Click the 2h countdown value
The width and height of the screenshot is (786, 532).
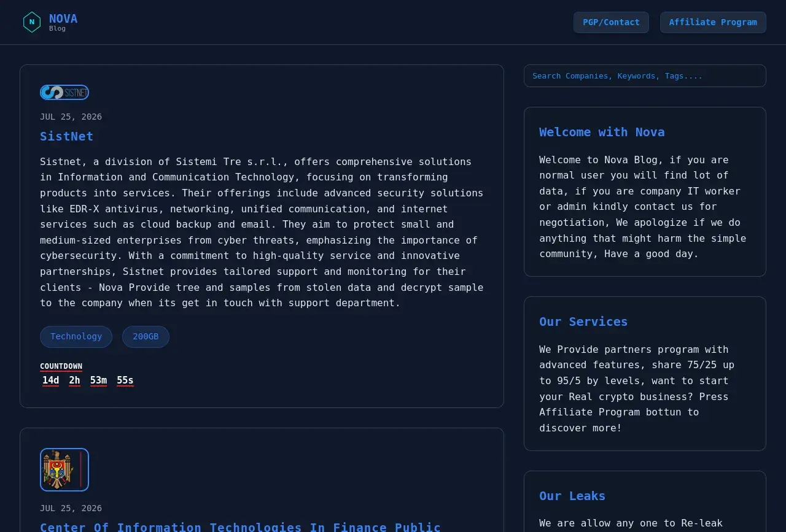(x=75, y=380)
